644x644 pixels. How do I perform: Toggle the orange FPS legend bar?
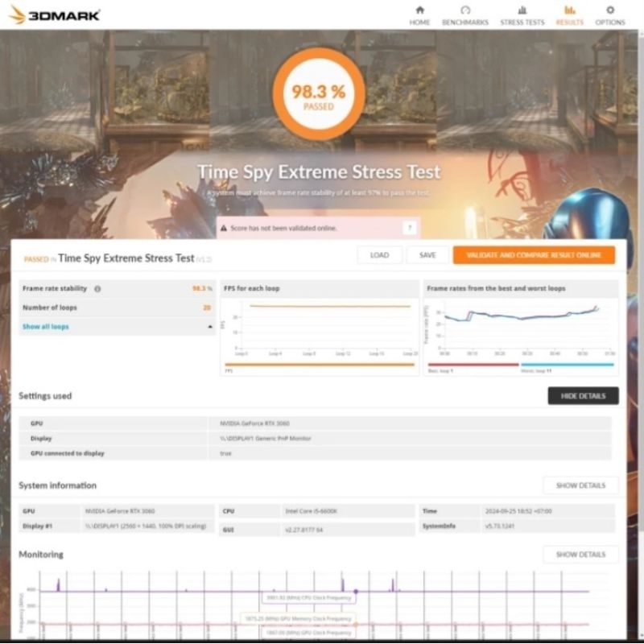click(x=320, y=365)
